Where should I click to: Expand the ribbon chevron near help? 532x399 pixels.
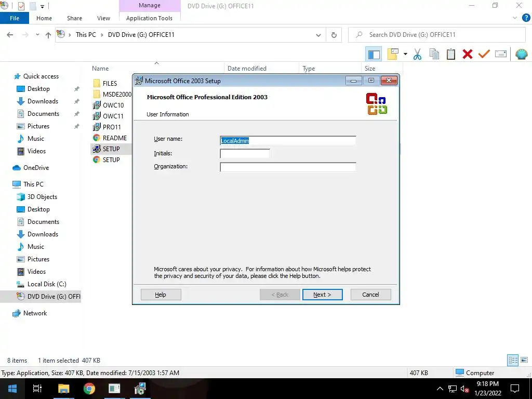pyautogui.click(x=515, y=18)
